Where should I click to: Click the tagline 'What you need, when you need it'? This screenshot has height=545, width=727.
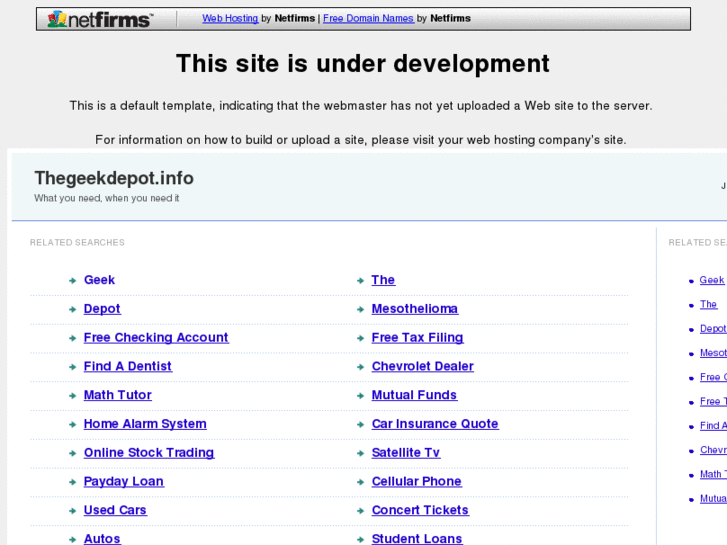tap(107, 199)
